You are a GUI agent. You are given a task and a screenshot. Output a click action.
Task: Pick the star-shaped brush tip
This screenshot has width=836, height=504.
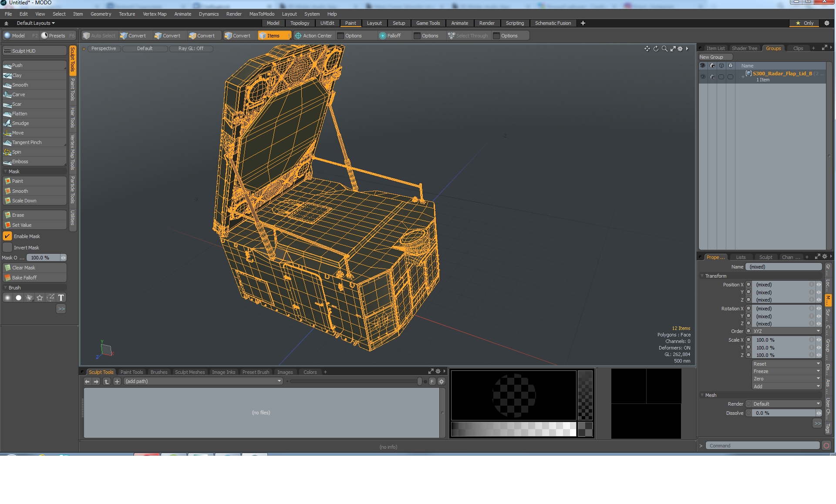coord(40,298)
